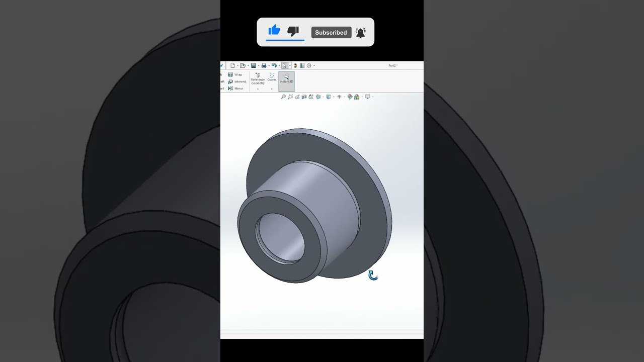644x362 pixels.
Task: Open the Select tool dropdown arrow
Action: 290,65
